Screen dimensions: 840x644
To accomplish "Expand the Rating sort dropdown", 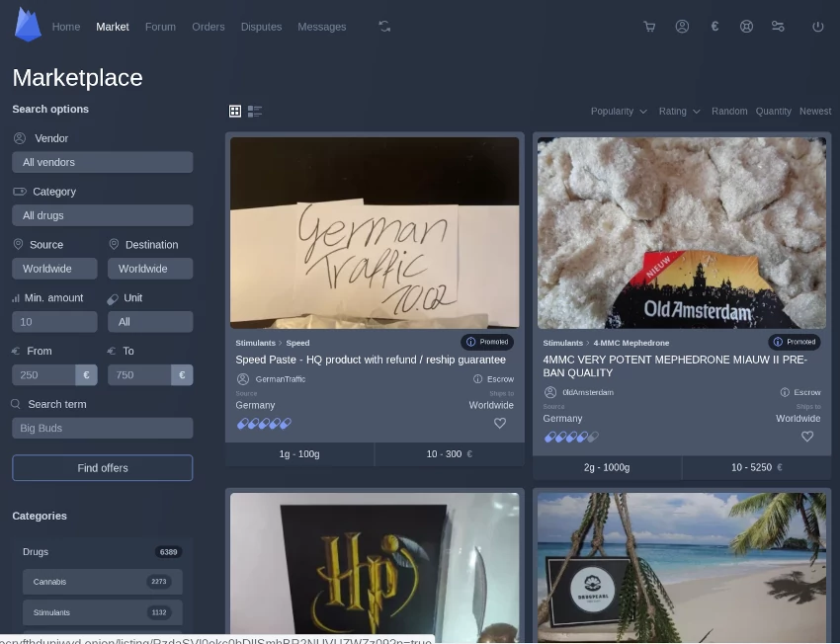I will [x=679, y=112].
